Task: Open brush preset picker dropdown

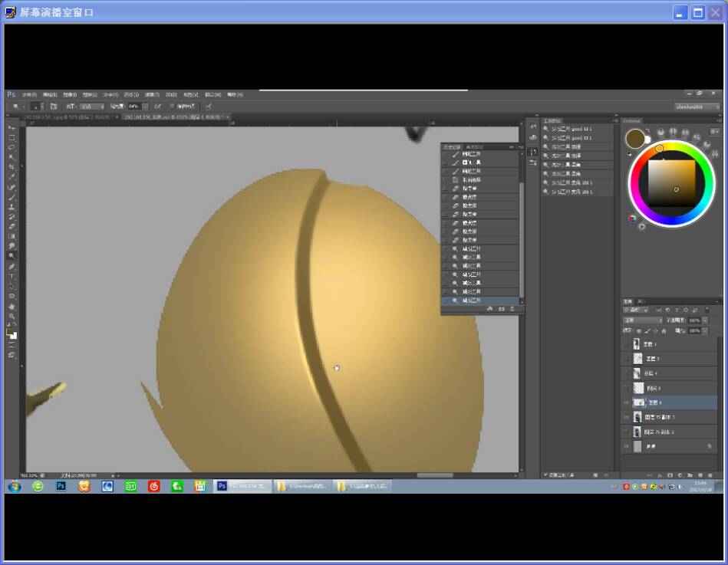Action: [41, 107]
